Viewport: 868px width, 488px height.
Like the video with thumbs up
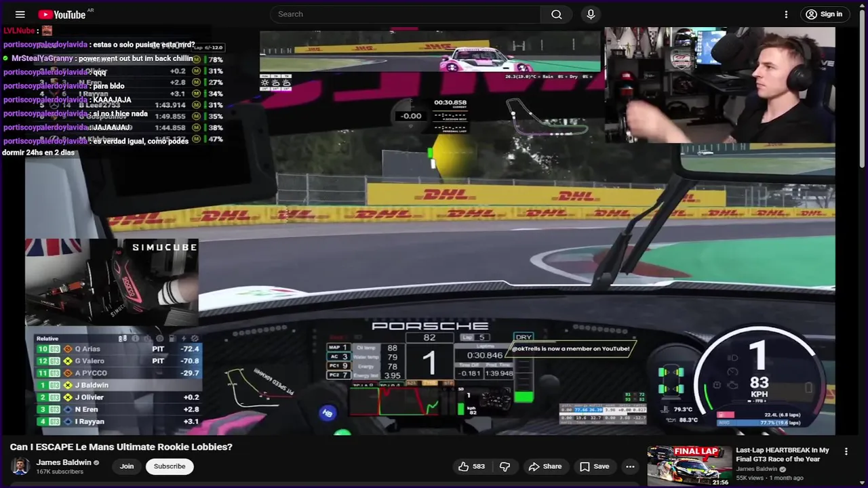pyautogui.click(x=471, y=466)
